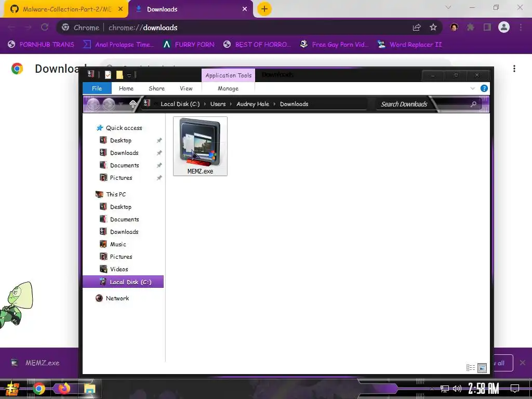Open the Word Replacer II bookmark
Image resolution: width=532 pixels, height=399 pixels.
[x=410, y=45]
